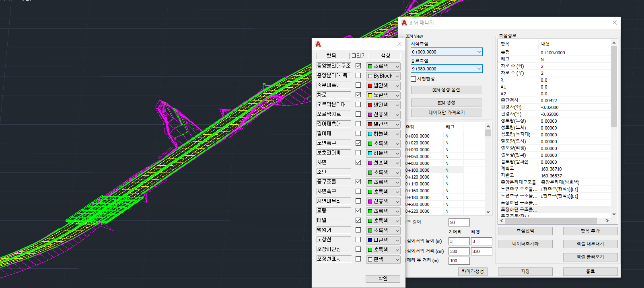Toggle the 터널 draw checkbox off
644x288 pixels.
(x=358, y=220)
